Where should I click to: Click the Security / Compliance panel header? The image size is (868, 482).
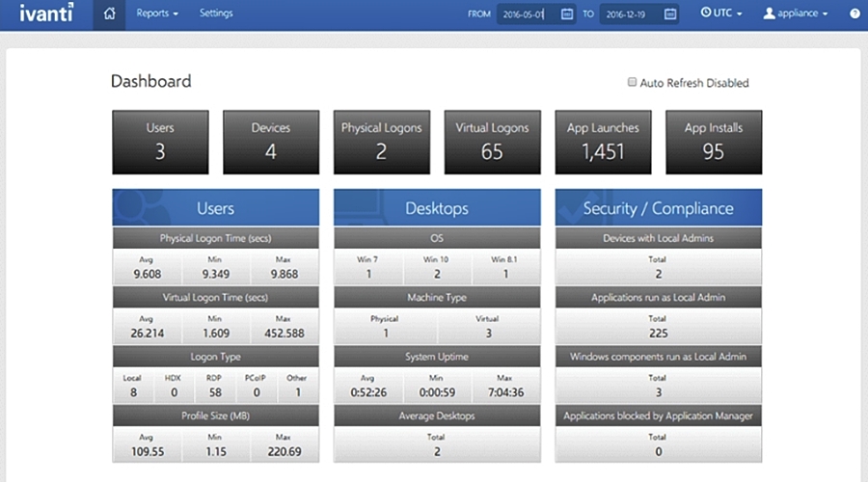(x=659, y=207)
